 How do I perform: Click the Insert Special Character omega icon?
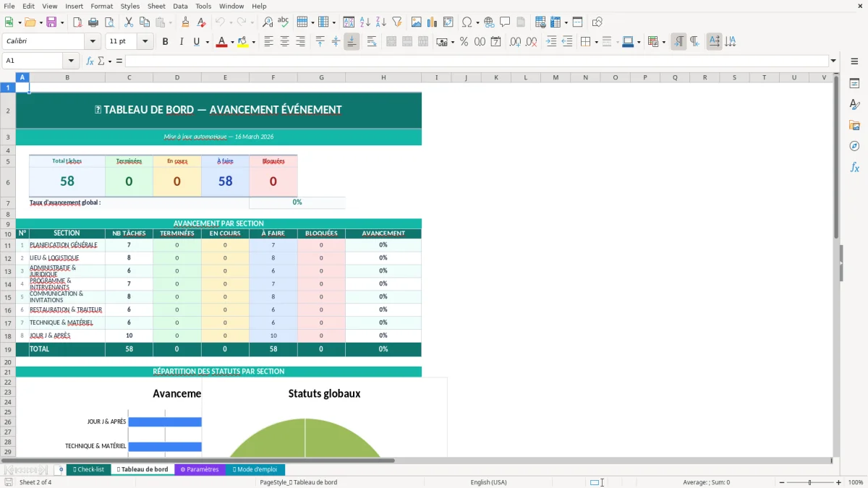(x=467, y=22)
